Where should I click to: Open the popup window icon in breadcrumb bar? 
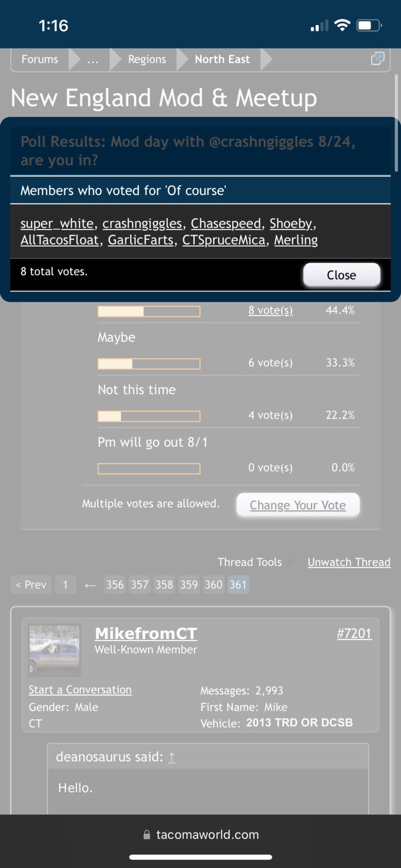pyautogui.click(x=377, y=59)
